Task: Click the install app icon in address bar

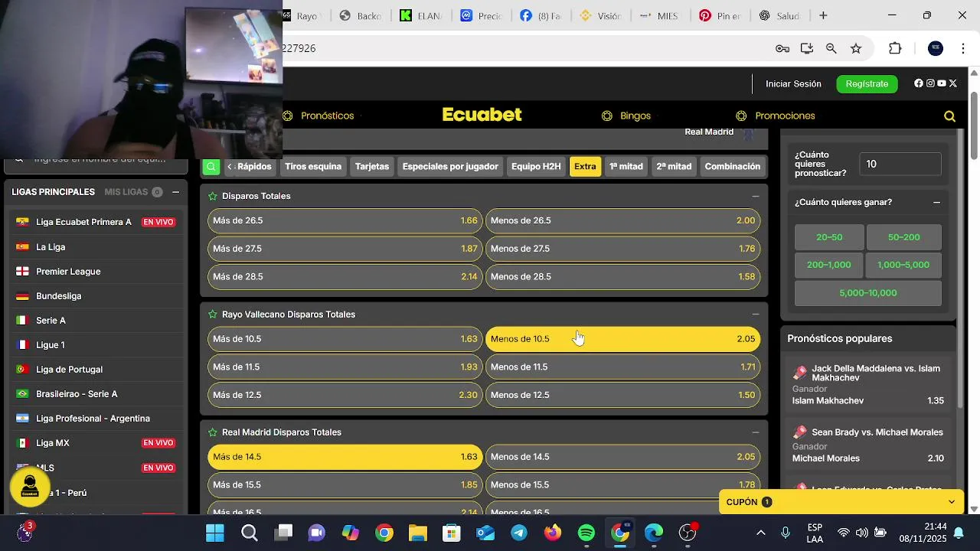Action: (807, 48)
